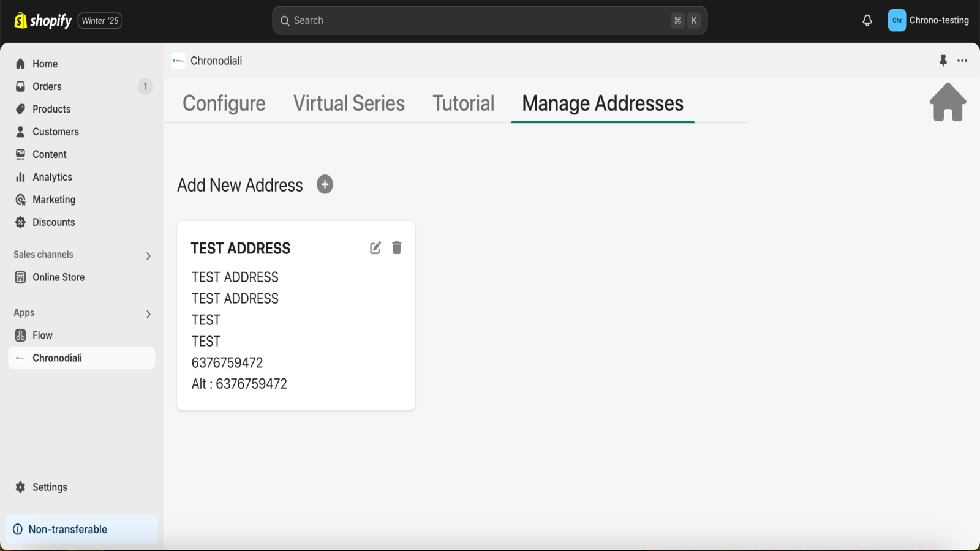Viewport: 980px width, 551px height.
Task: Delete the TEST ADDRESS card
Action: tap(397, 247)
